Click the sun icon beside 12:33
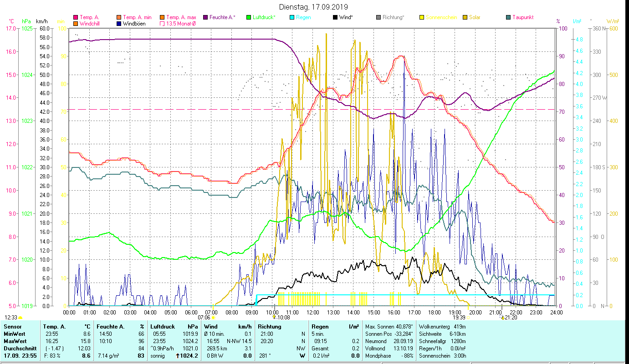Screen dimensions: 629x364 point(20,318)
